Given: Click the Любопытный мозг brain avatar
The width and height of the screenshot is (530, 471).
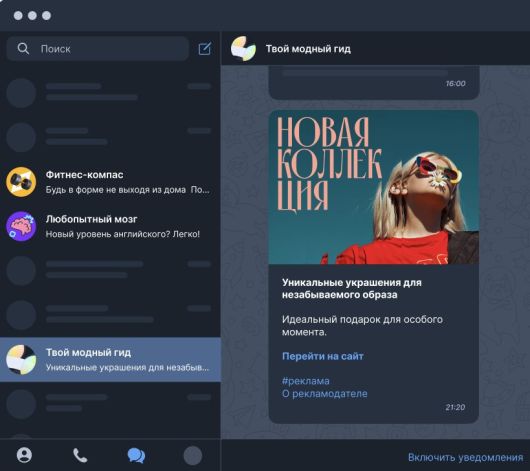Looking at the screenshot, I should click(x=21, y=226).
